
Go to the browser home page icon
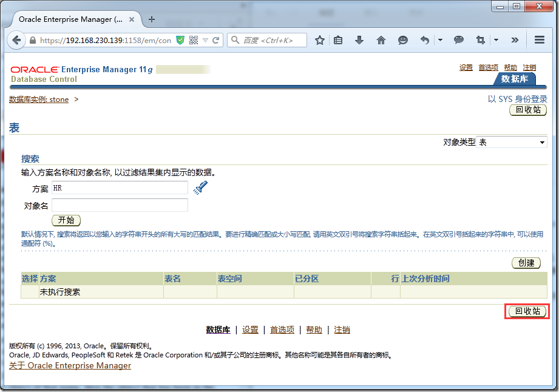381,41
